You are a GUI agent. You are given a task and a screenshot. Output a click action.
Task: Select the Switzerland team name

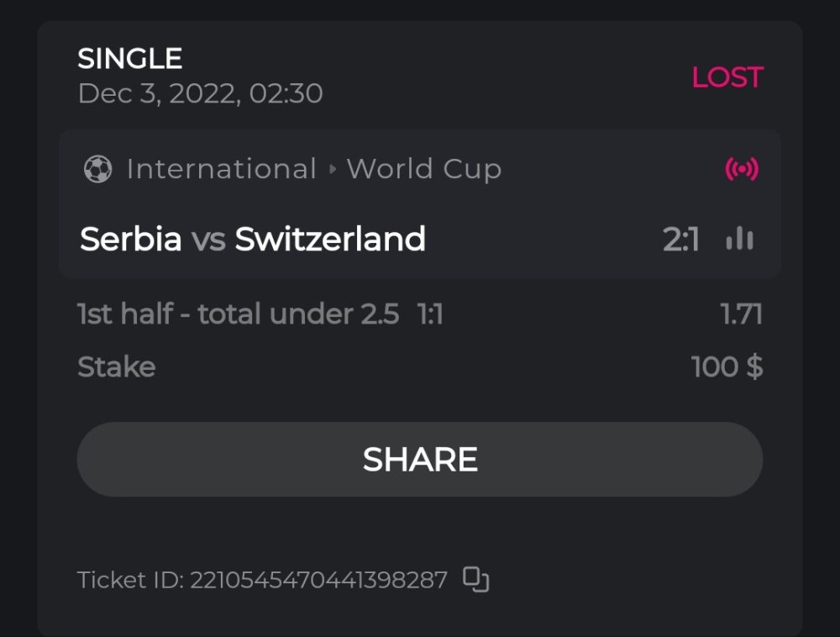pos(330,240)
